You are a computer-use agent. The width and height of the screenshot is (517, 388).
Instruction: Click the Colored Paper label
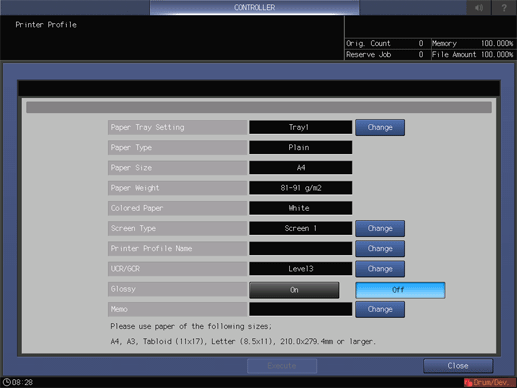[177, 208]
